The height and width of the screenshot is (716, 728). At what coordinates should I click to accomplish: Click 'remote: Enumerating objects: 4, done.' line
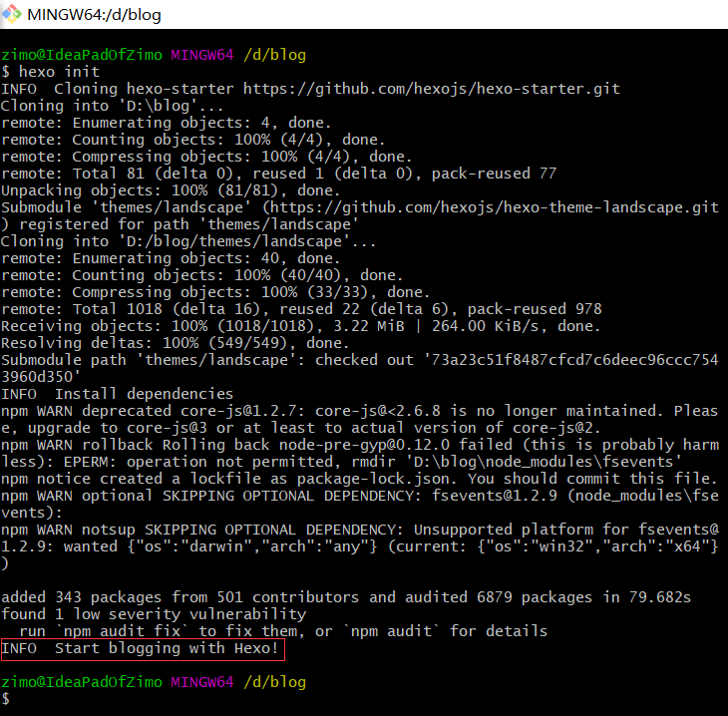(166, 123)
